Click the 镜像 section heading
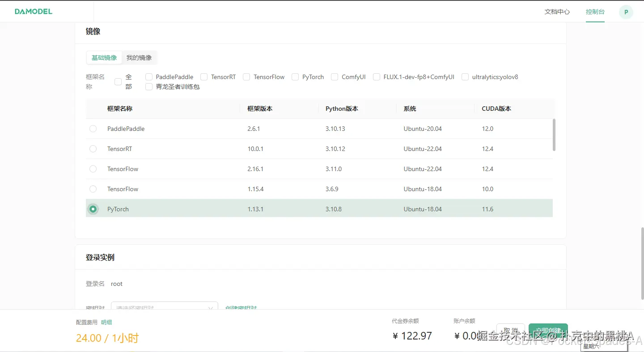Viewport: 644px width, 352px height. (x=93, y=31)
